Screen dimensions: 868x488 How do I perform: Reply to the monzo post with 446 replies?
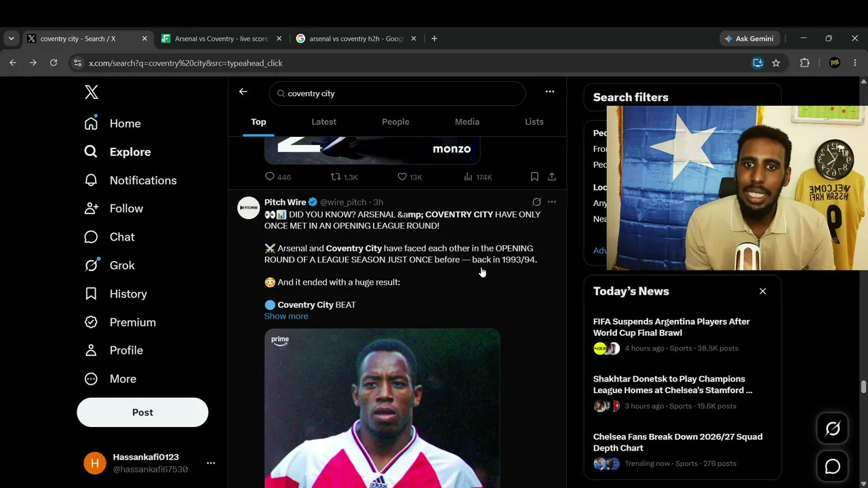[x=278, y=177]
